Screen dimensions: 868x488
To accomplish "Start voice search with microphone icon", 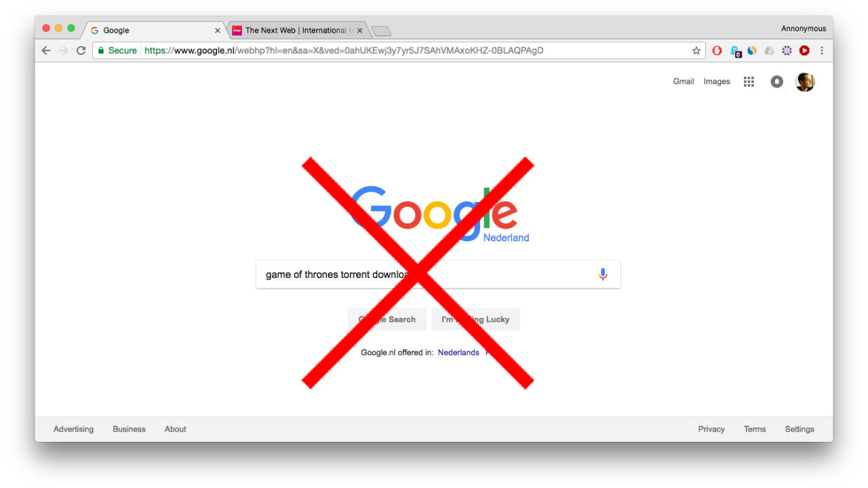I will (603, 274).
